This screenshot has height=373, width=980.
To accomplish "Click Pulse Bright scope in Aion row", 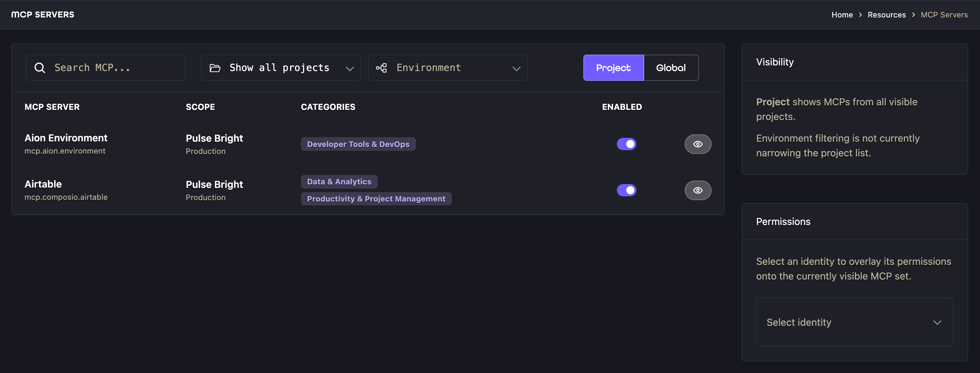I will [x=214, y=138].
